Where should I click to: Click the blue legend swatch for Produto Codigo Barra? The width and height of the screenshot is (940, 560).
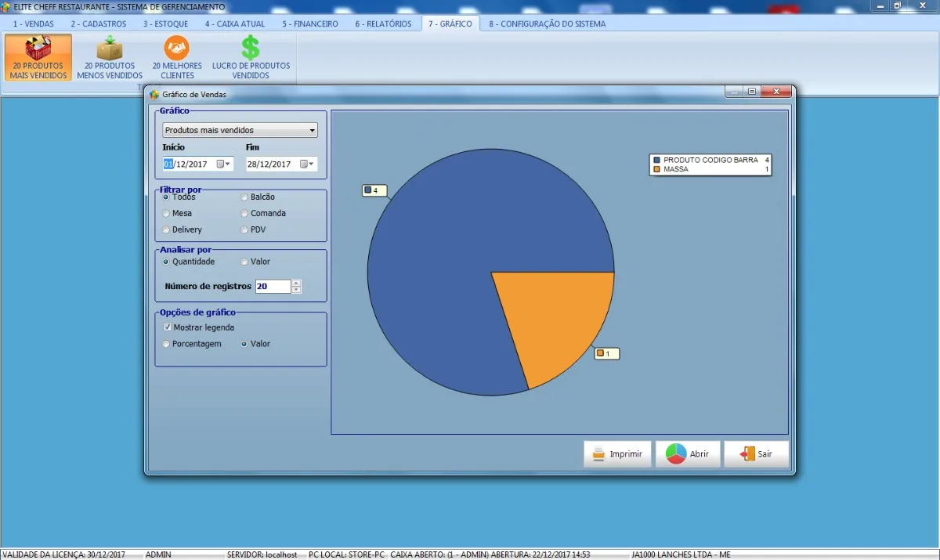coord(657,160)
